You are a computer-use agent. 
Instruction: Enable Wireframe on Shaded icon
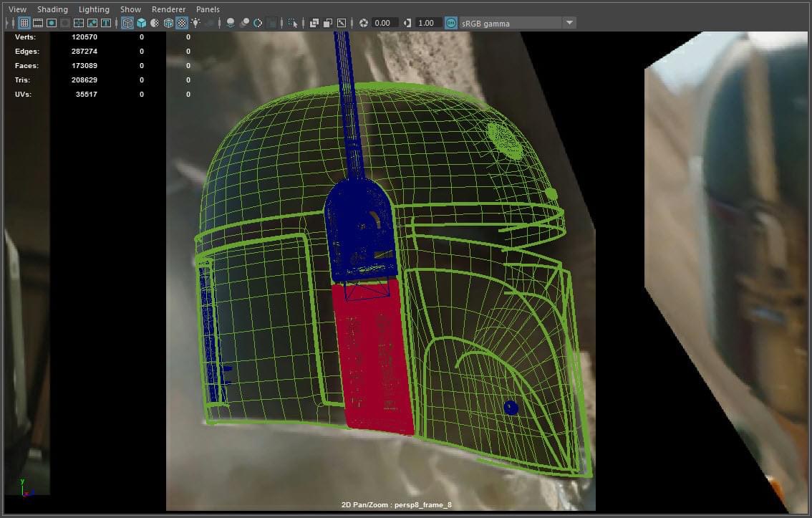click(x=168, y=23)
